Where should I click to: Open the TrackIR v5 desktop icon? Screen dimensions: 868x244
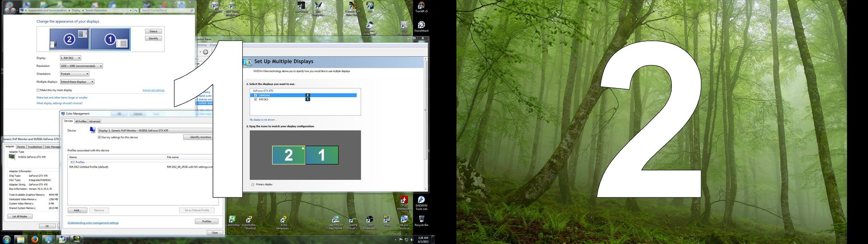point(421,7)
